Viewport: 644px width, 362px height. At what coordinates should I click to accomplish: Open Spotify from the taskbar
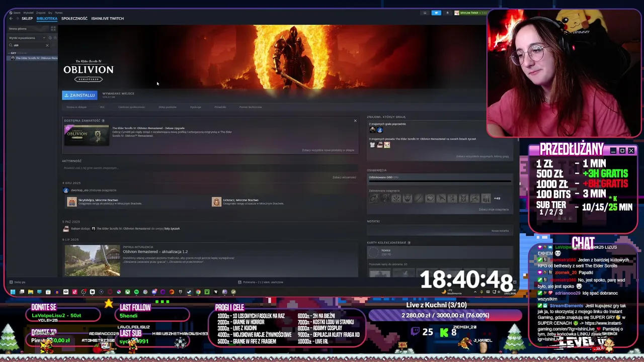[x=136, y=292]
